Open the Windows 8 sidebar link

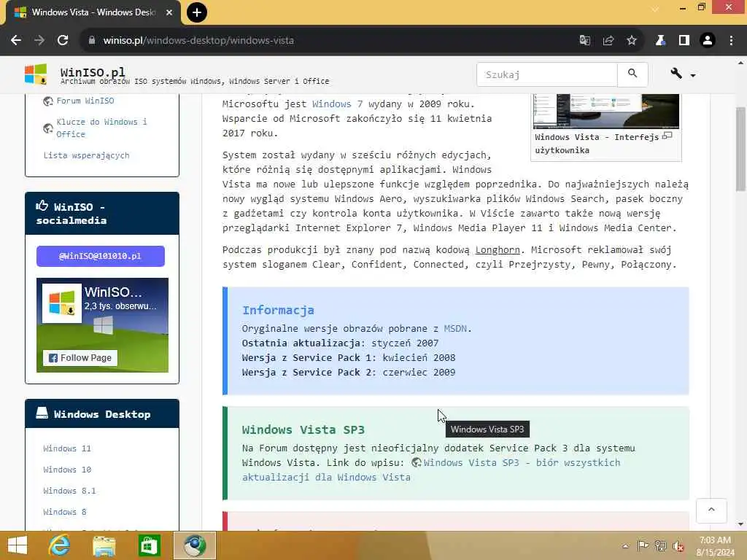point(65,512)
